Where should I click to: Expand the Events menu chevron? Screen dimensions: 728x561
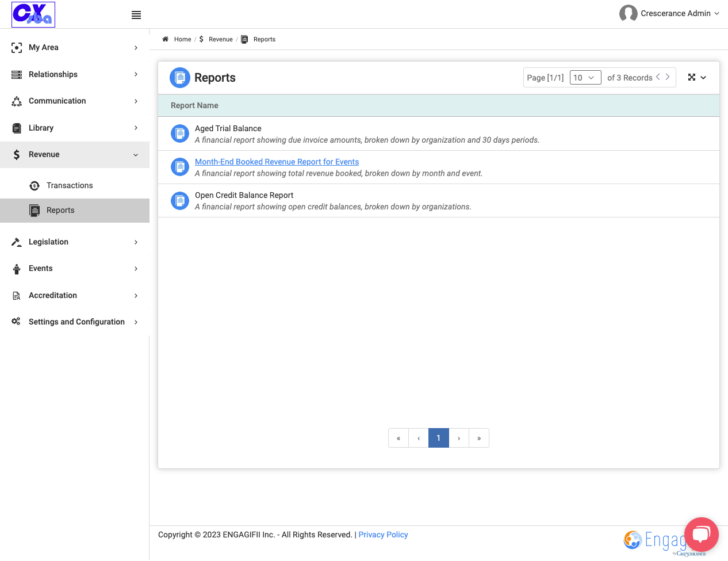tap(136, 269)
